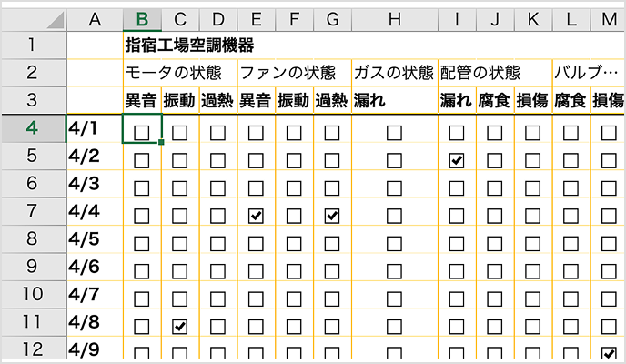Click the ガスの状態 header cell
The image size is (626, 364).
tap(393, 72)
